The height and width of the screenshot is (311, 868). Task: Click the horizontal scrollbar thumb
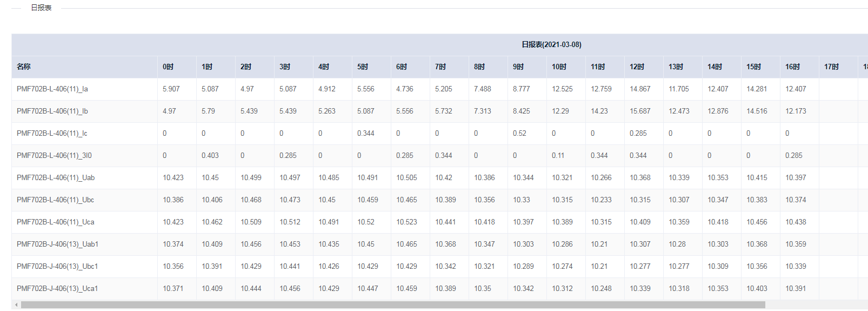click(x=393, y=305)
